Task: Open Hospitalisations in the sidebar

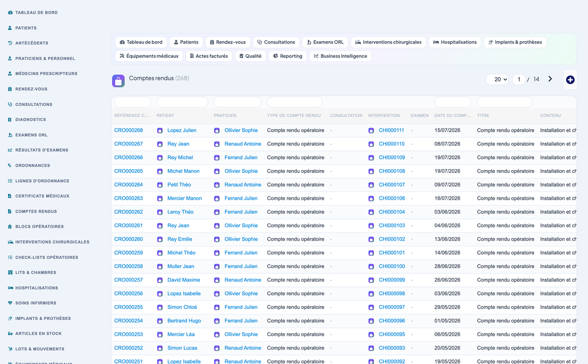Action: point(37,288)
